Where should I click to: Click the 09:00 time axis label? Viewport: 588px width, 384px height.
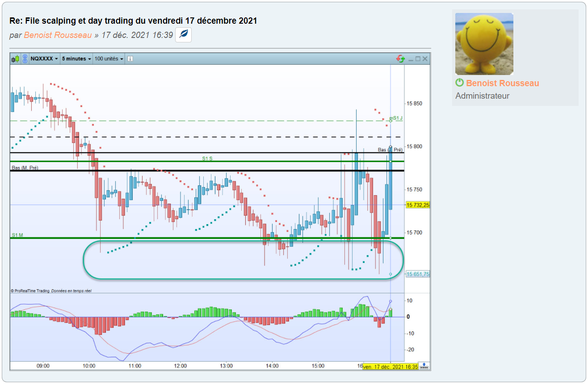[43, 366]
